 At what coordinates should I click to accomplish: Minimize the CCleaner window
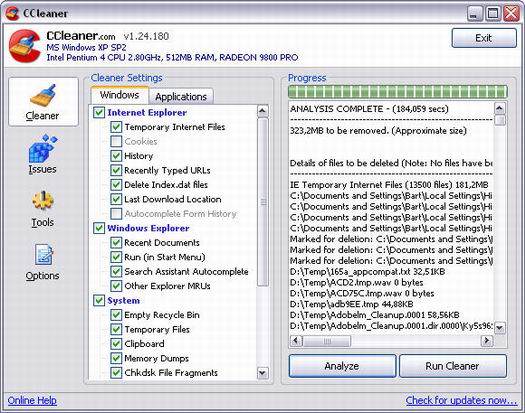pos(474,14)
